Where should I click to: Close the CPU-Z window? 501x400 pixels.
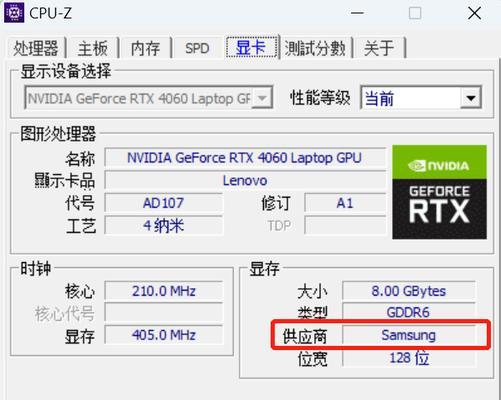click(x=474, y=13)
